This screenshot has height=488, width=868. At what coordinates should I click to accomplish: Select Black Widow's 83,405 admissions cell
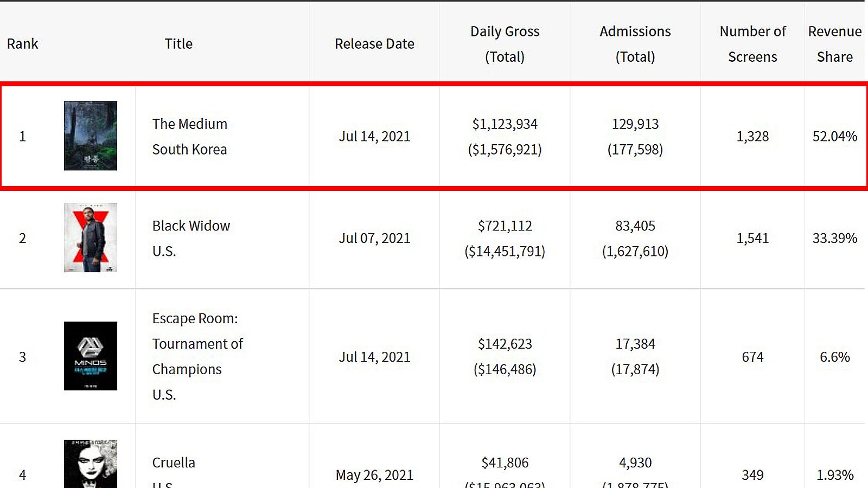[635, 226]
